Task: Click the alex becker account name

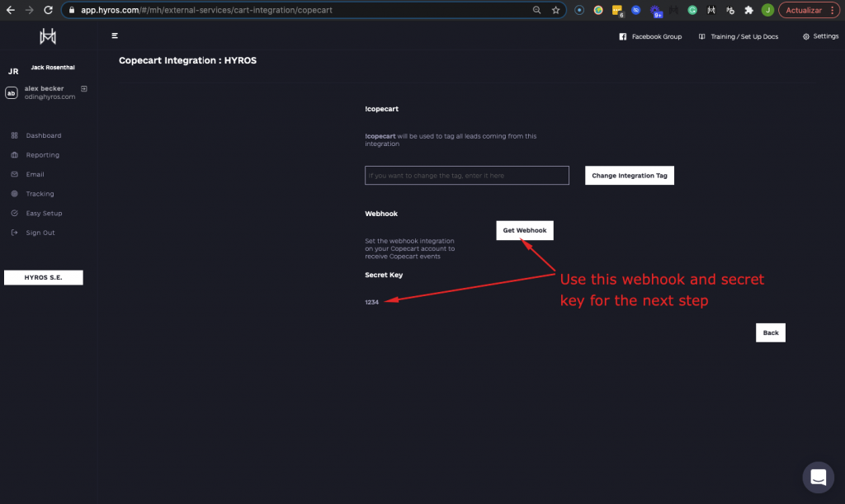Action: coord(45,88)
